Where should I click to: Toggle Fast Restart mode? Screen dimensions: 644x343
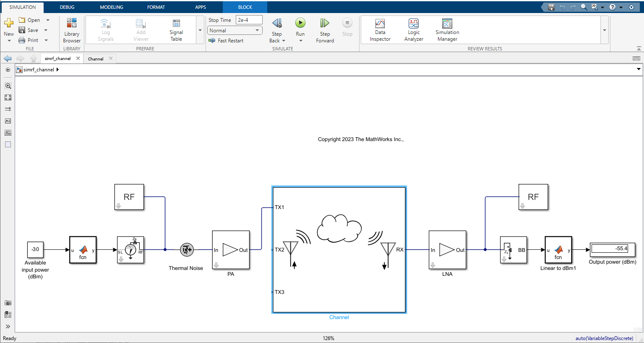point(227,41)
